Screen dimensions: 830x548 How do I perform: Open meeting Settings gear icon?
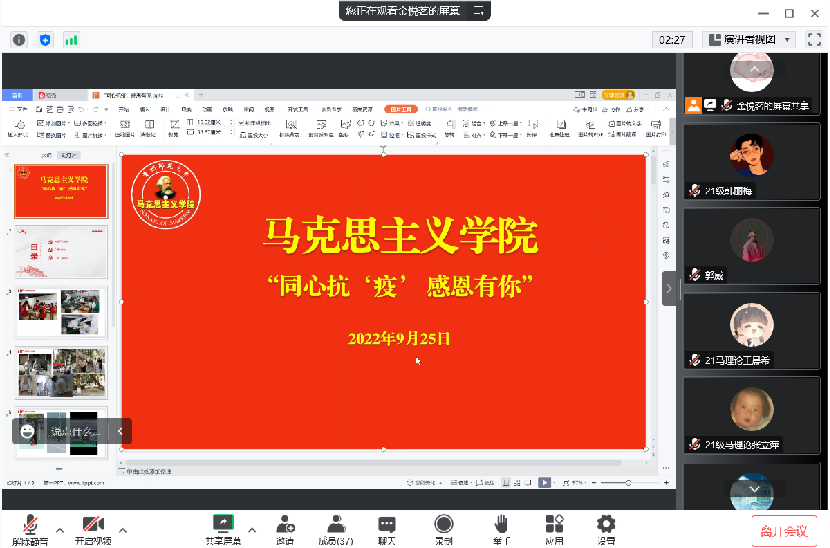coord(606,525)
